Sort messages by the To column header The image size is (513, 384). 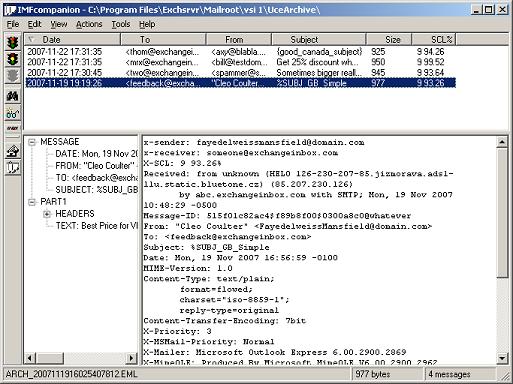point(163,39)
